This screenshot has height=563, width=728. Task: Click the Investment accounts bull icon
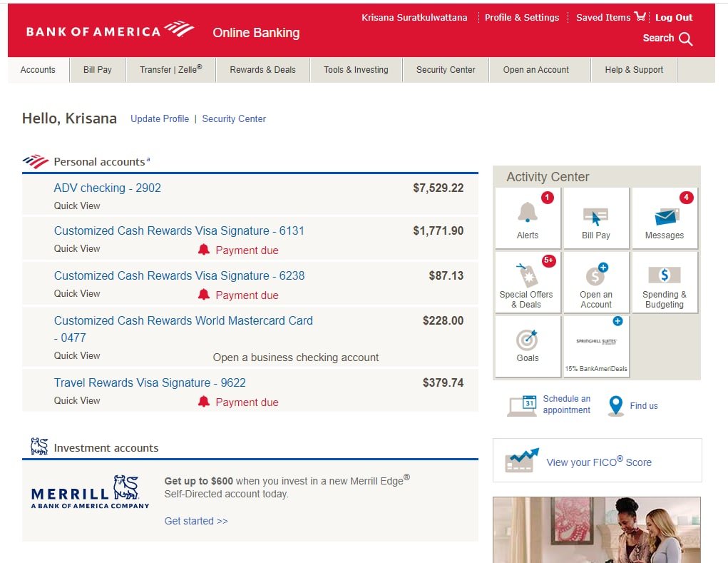pyautogui.click(x=39, y=447)
